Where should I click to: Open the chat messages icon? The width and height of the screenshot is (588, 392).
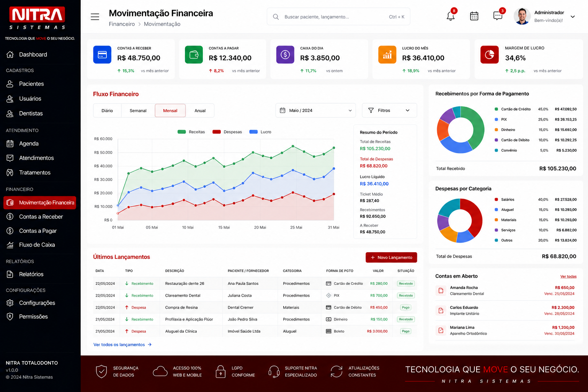(x=498, y=16)
